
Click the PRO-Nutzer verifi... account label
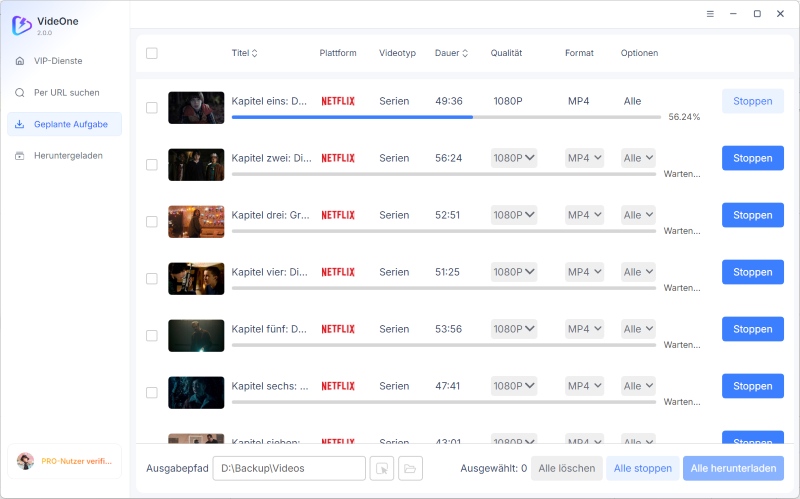tap(76, 461)
